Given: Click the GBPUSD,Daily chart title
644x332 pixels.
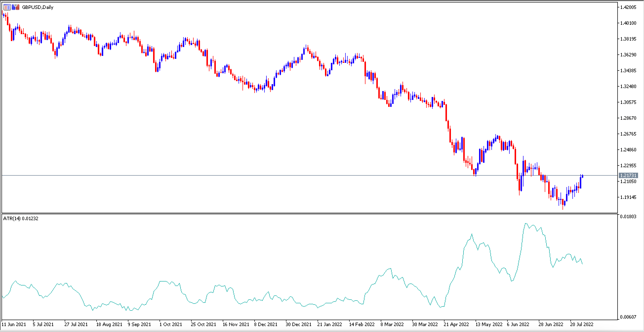Looking at the screenshot, I should pos(38,7).
